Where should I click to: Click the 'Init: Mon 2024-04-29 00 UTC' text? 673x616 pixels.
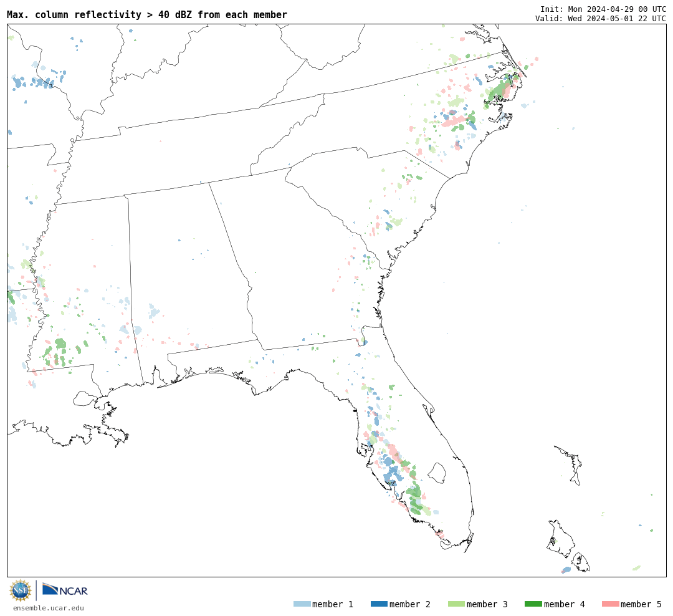pyautogui.click(x=603, y=9)
